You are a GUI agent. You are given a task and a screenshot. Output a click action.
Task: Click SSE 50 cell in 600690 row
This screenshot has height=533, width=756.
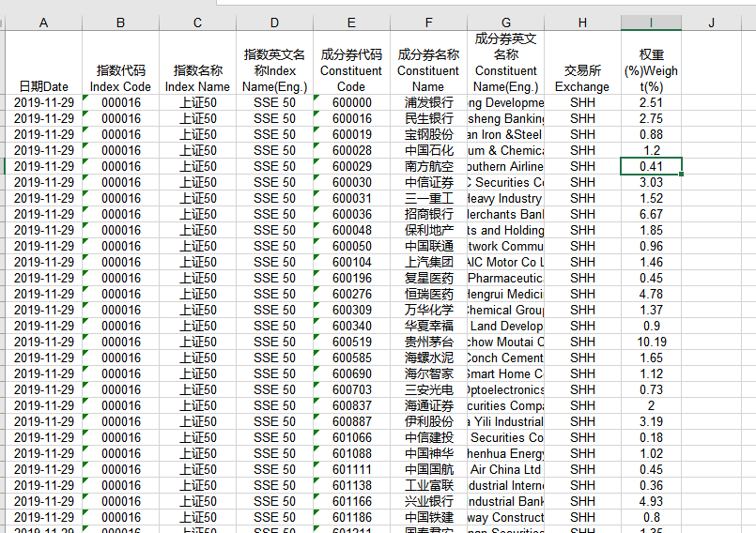click(x=274, y=373)
